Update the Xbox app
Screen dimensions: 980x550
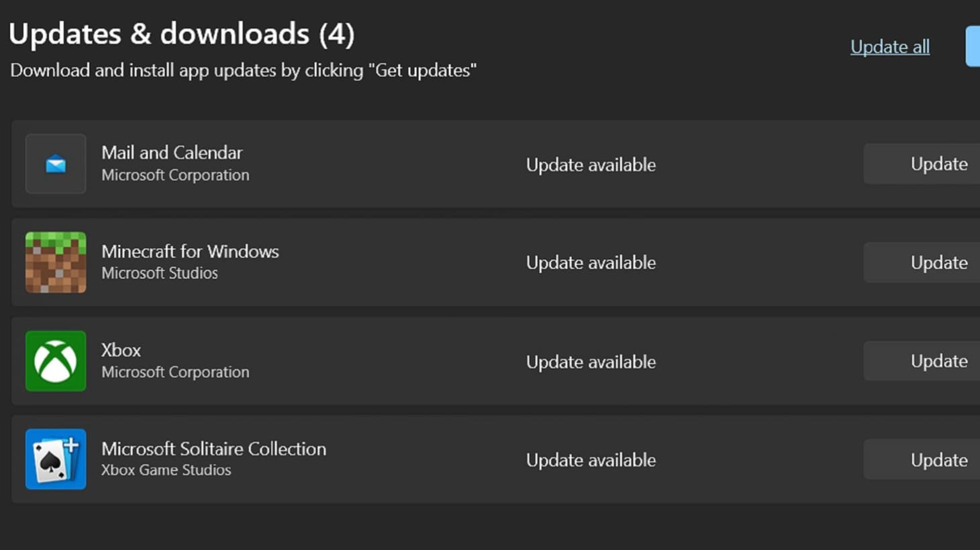click(x=938, y=361)
